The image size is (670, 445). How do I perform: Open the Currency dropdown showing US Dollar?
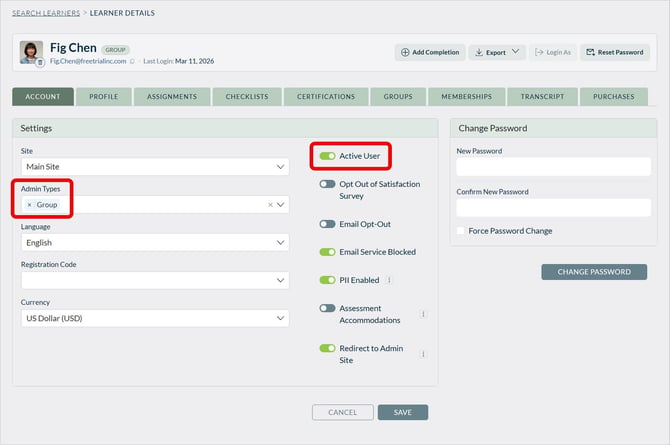(x=155, y=318)
